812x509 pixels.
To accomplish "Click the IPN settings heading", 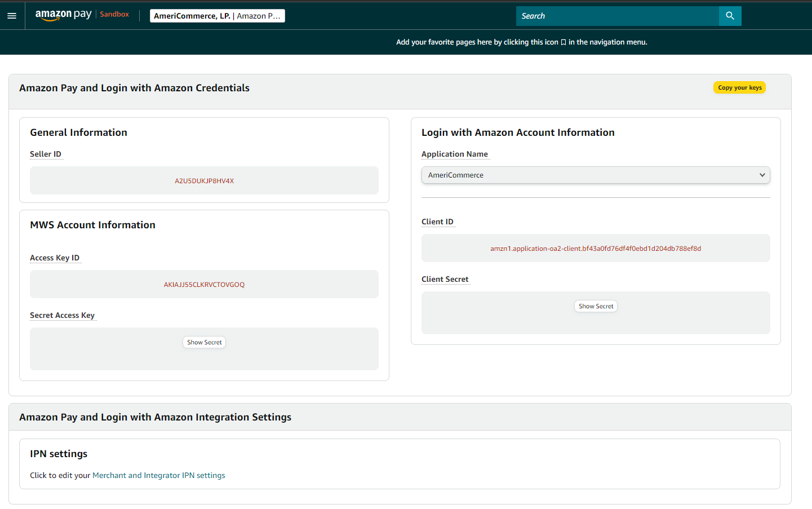I will 59,454.
